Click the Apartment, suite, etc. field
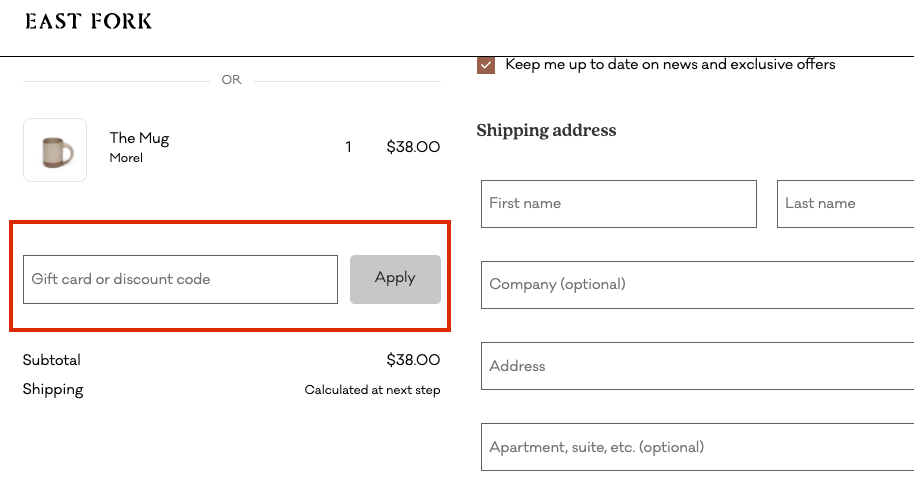This screenshot has height=502, width=914. tap(697, 447)
